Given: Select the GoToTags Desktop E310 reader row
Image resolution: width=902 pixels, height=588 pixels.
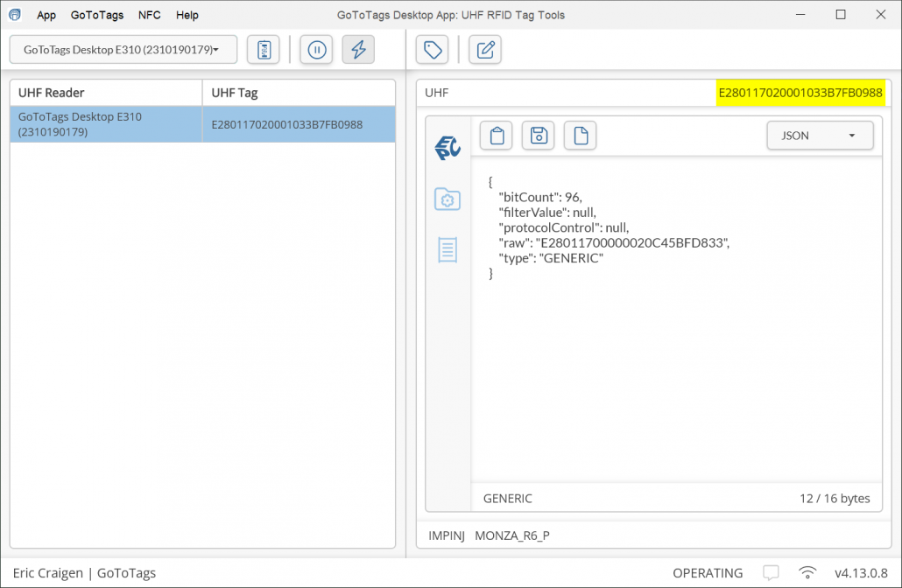Looking at the screenshot, I should (106, 124).
